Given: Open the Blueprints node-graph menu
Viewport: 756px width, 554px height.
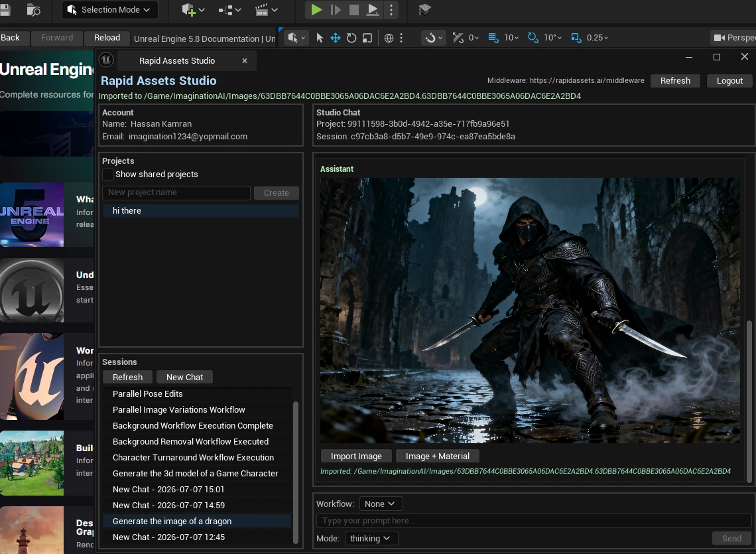Looking at the screenshot, I should click(x=229, y=10).
